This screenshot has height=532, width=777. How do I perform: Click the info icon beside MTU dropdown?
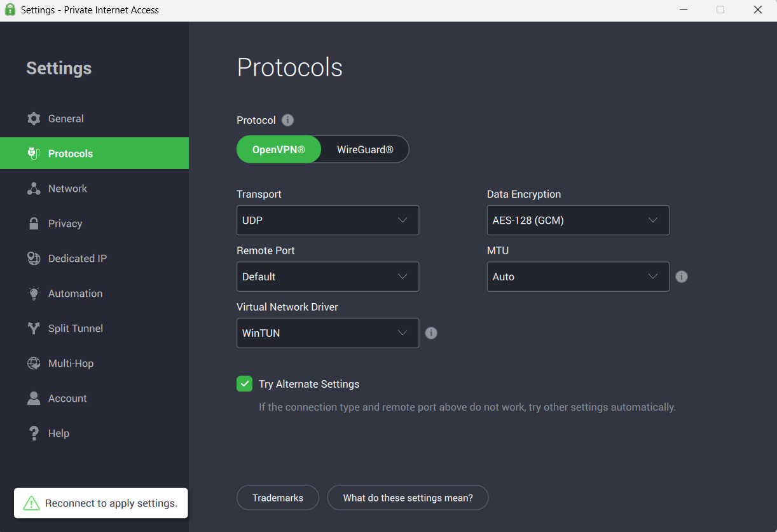(682, 276)
